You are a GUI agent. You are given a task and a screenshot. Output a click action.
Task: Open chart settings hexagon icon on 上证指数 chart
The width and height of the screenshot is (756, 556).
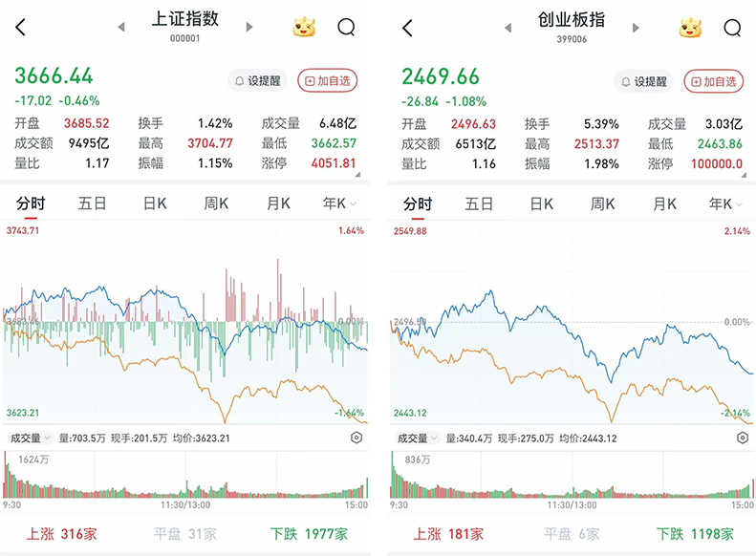(356, 438)
